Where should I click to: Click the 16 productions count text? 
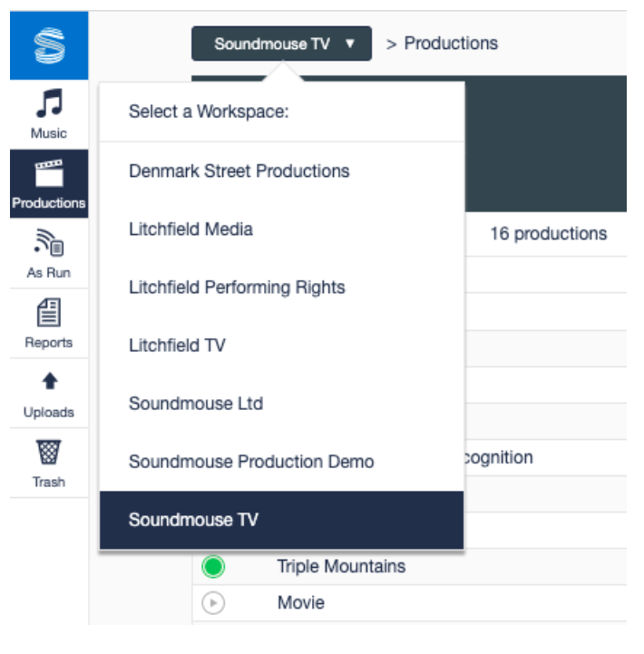coord(548,234)
